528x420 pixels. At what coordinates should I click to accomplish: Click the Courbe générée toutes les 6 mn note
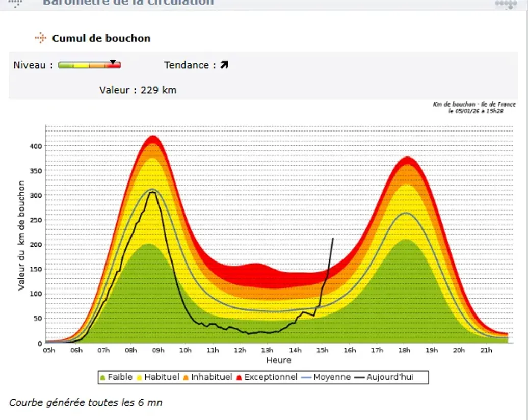tap(86, 403)
